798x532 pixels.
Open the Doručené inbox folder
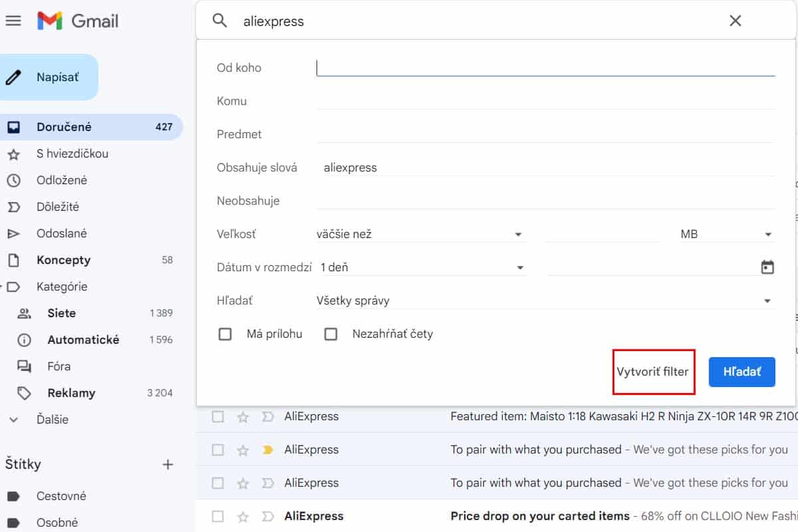91,127
